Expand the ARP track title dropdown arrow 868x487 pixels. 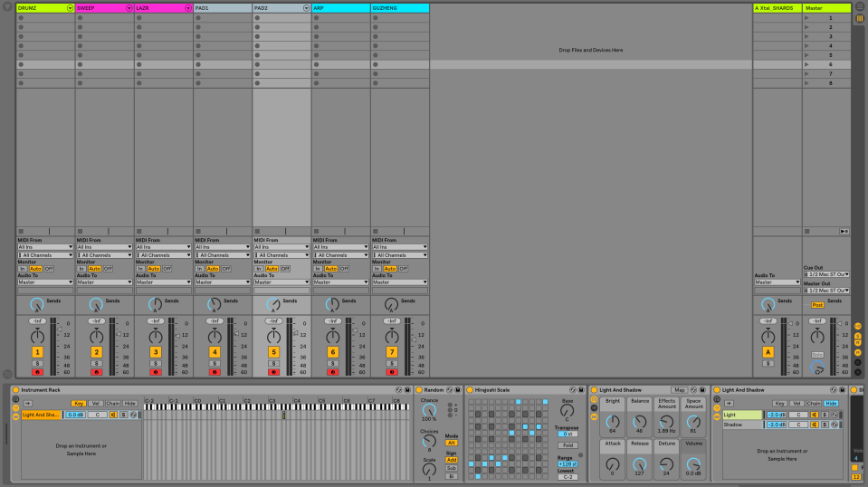click(366, 8)
